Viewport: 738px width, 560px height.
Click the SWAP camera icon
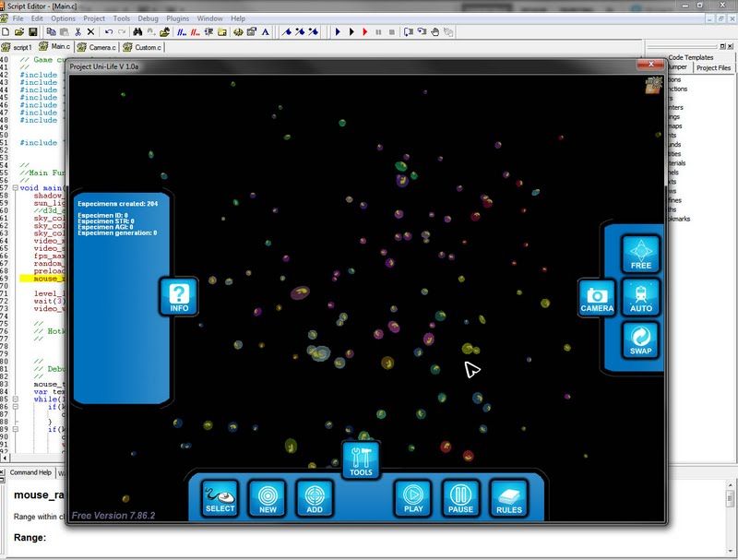pos(641,340)
